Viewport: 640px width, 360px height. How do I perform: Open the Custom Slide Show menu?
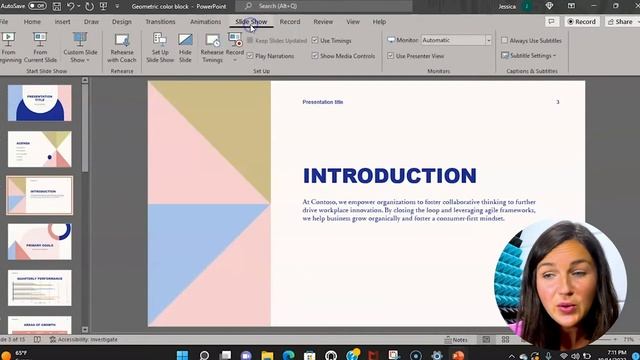pos(80,47)
